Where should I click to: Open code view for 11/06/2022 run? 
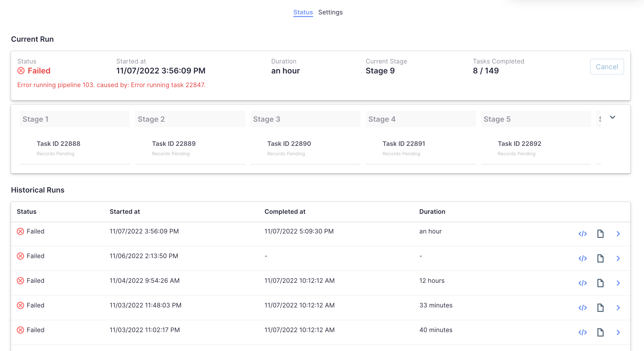(582, 258)
